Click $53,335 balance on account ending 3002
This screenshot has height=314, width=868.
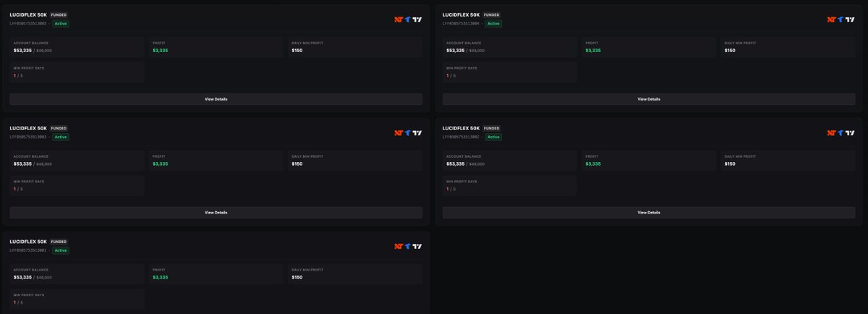tap(456, 164)
